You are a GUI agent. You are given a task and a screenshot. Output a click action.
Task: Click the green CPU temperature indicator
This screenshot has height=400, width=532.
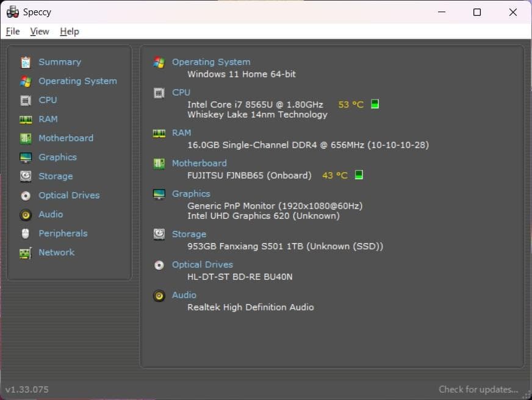point(374,104)
